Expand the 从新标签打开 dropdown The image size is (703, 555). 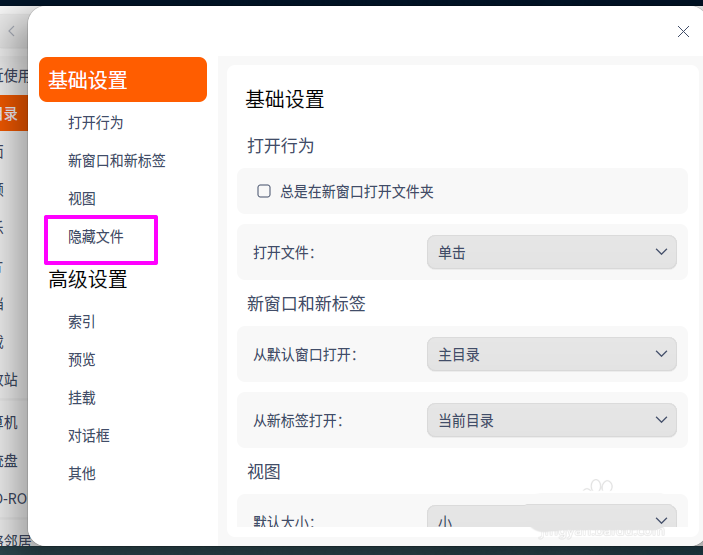tap(551, 421)
